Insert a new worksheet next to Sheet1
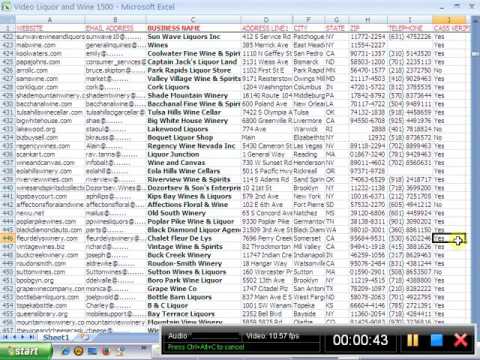The image size is (480, 360). (x=84, y=337)
